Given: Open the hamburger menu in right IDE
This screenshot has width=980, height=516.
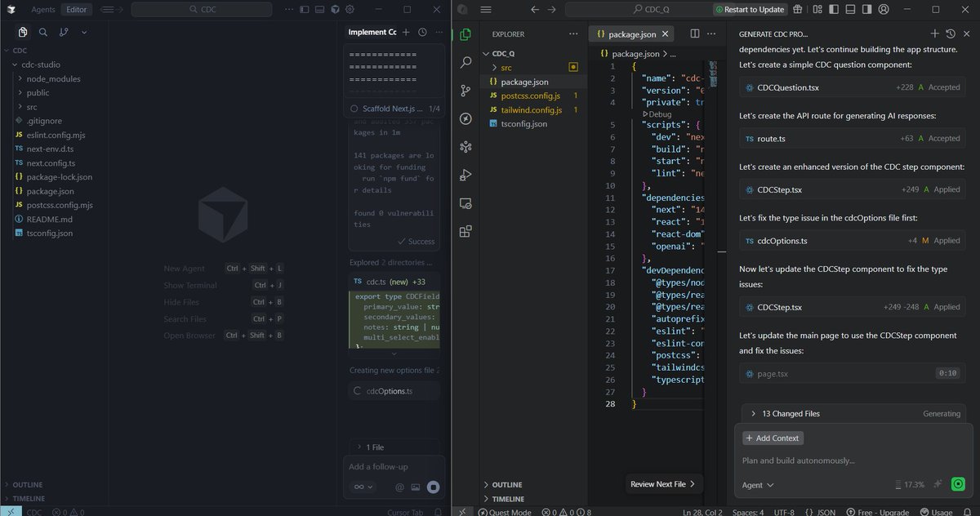Looking at the screenshot, I should (x=486, y=10).
